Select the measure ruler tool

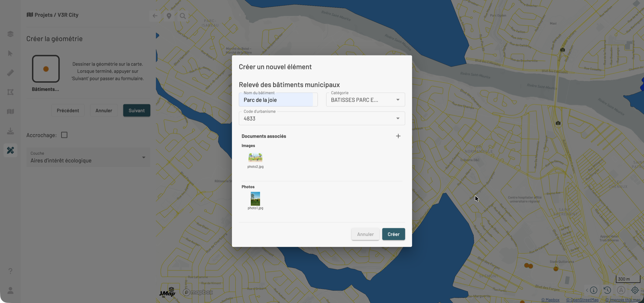10,73
